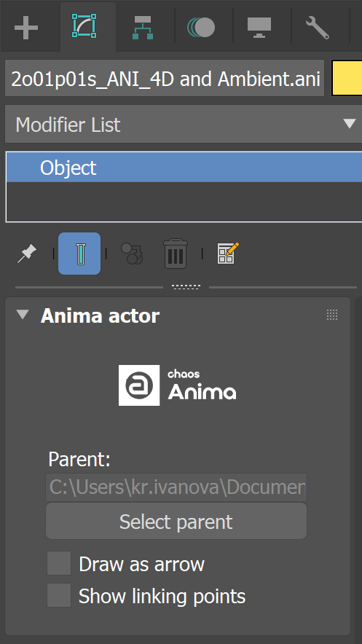Image resolution: width=362 pixels, height=644 pixels.
Task: Click the Chaos Anima logo
Action: (177, 385)
